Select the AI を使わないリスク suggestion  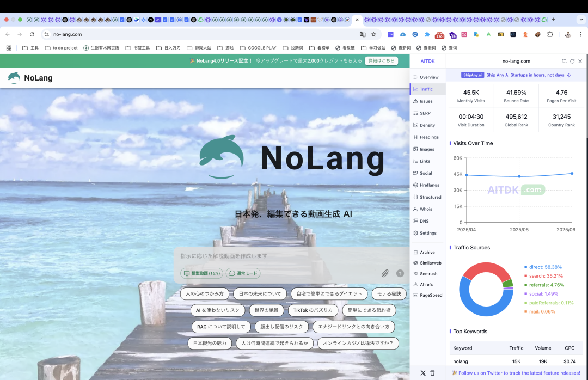pyautogui.click(x=217, y=310)
